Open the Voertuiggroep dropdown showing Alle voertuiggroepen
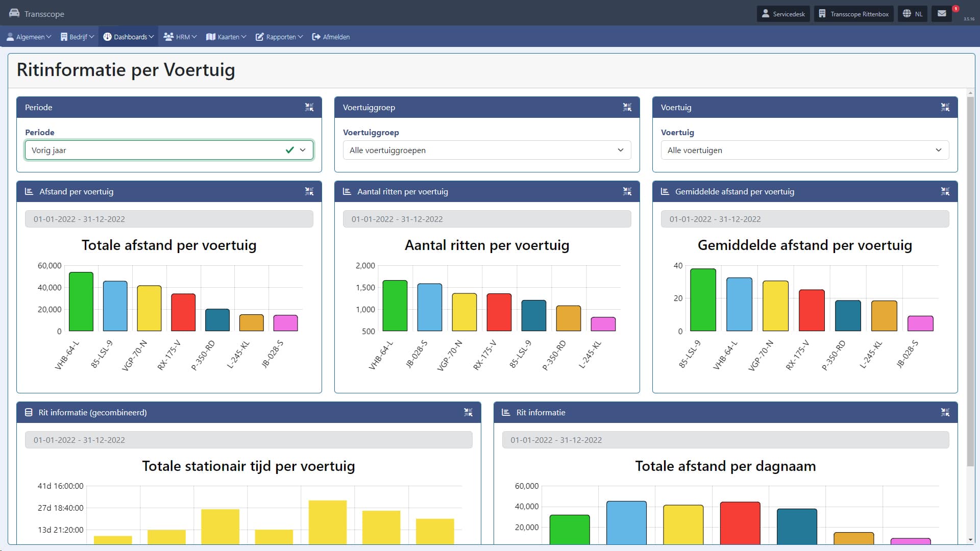Screen dimensions: 980x551 [x=487, y=150]
